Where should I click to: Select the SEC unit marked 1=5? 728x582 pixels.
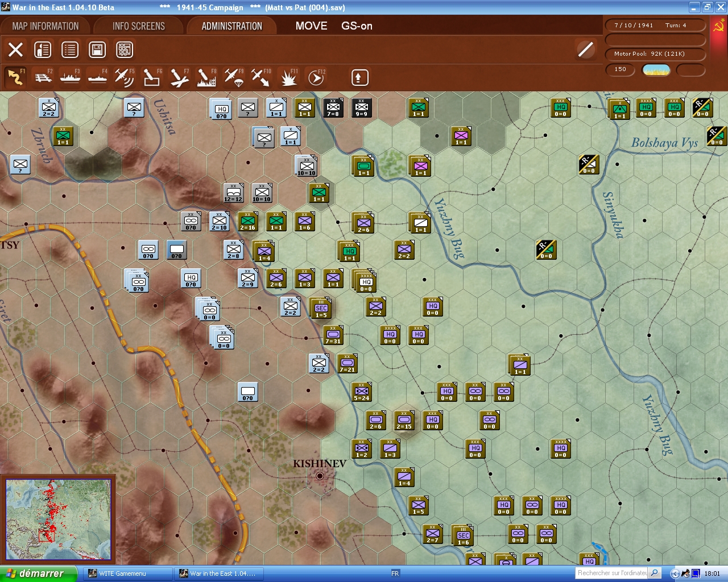(x=321, y=309)
